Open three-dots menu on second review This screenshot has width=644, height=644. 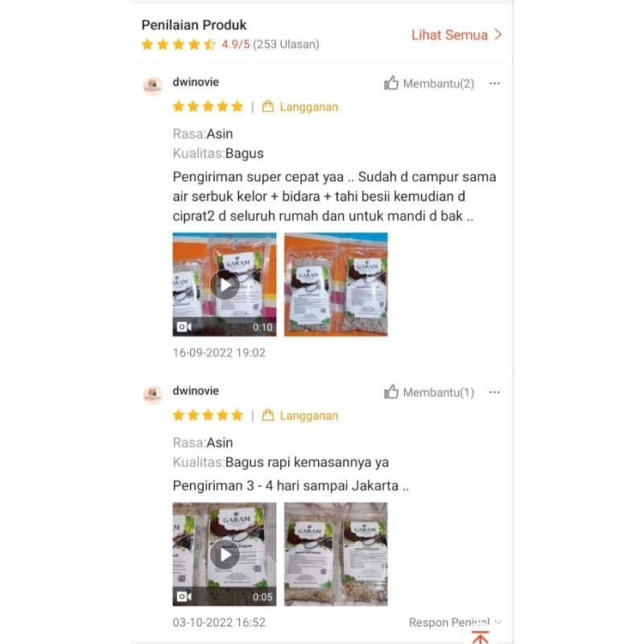pos(494,392)
